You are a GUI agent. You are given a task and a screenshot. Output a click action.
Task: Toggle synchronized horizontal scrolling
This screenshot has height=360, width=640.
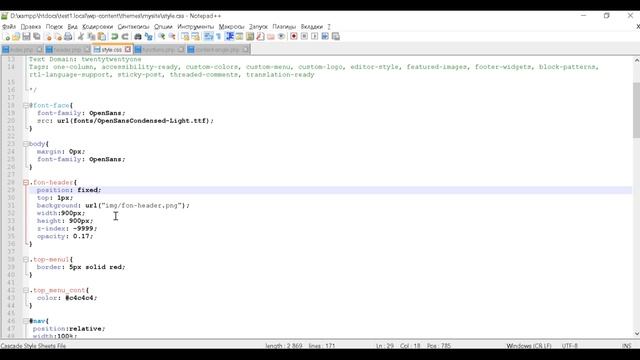click(196, 37)
